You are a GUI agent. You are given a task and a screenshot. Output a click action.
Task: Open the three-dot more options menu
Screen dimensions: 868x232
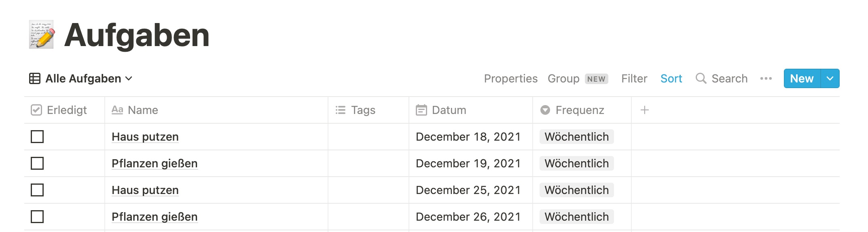(766, 78)
